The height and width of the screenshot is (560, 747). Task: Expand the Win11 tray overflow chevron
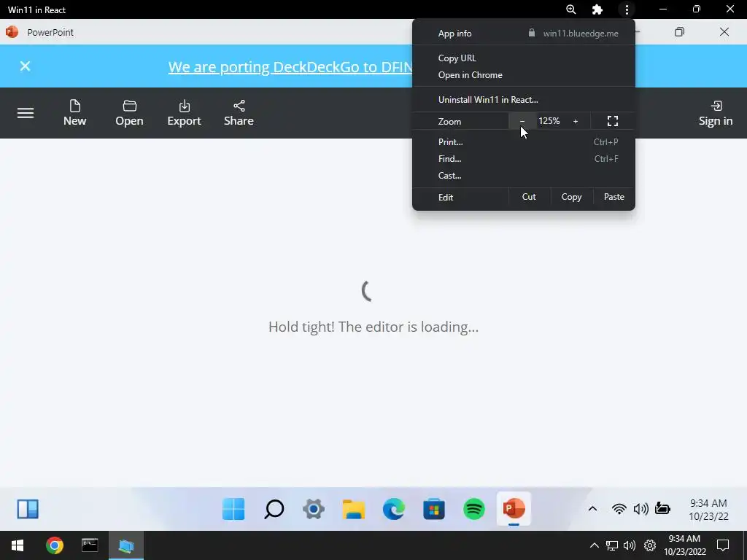click(x=592, y=509)
